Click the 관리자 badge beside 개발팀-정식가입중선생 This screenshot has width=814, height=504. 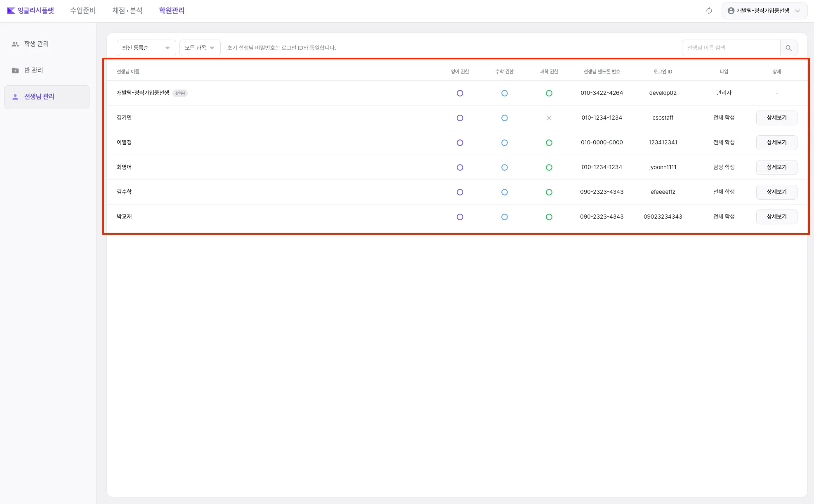[x=180, y=93]
